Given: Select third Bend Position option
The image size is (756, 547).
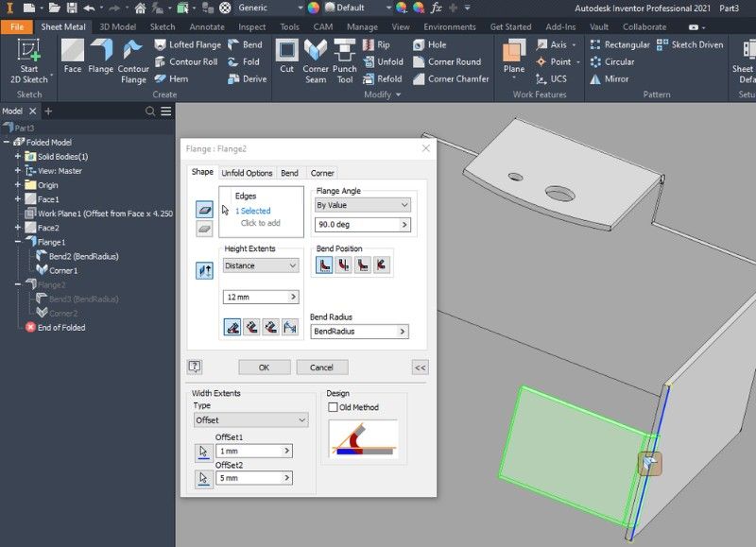Looking at the screenshot, I should [363, 265].
